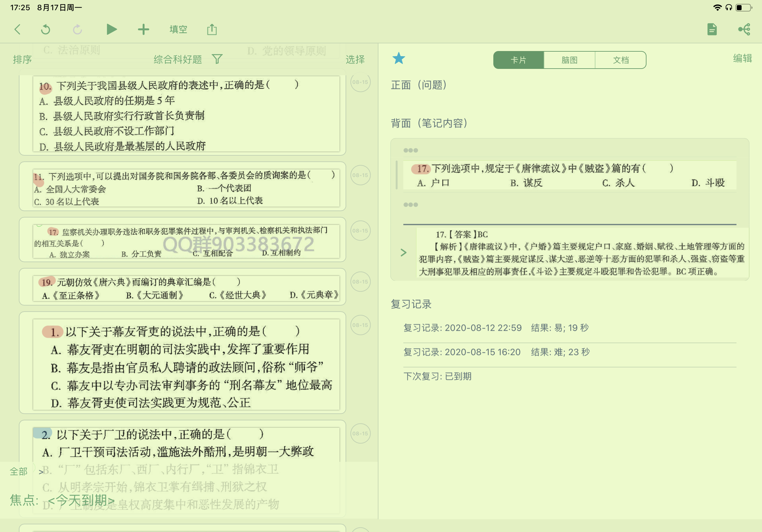The width and height of the screenshot is (762, 532).
Task: Open card 1 about 幕友胥吏
Action: coord(183,363)
